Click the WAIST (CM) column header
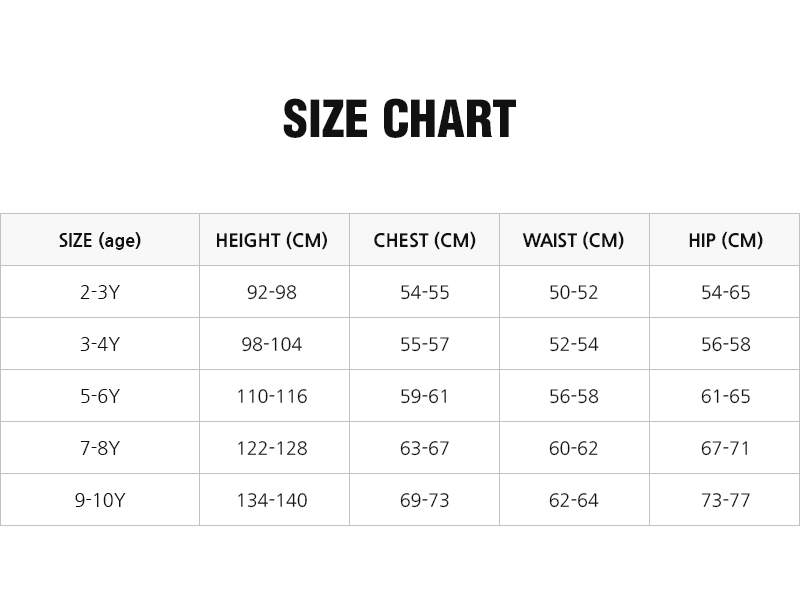Image resolution: width=800 pixels, height=600 pixels. pyautogui.click(x=573, y=240)
